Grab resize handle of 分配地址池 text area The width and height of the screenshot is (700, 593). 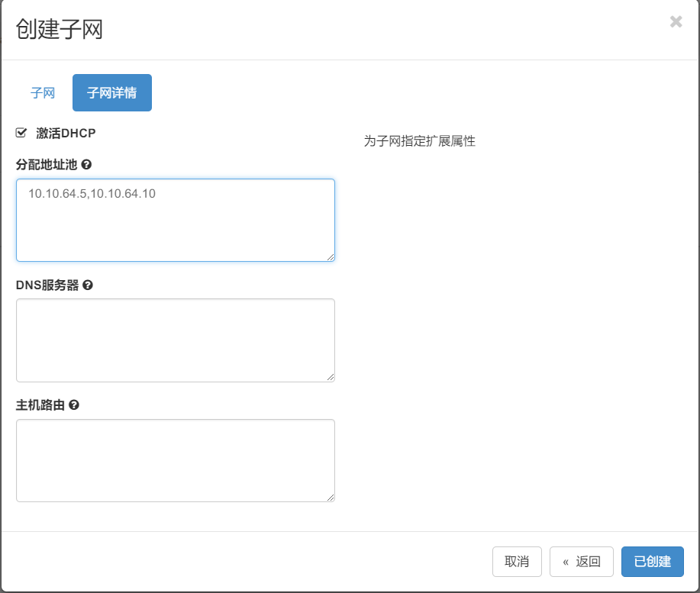(331, 257)
